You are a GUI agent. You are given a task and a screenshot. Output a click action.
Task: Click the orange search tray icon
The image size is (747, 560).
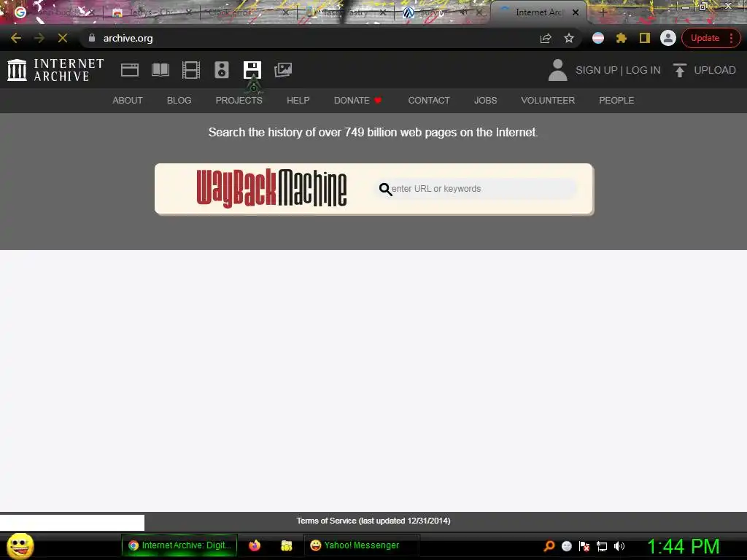click(549, 546)
